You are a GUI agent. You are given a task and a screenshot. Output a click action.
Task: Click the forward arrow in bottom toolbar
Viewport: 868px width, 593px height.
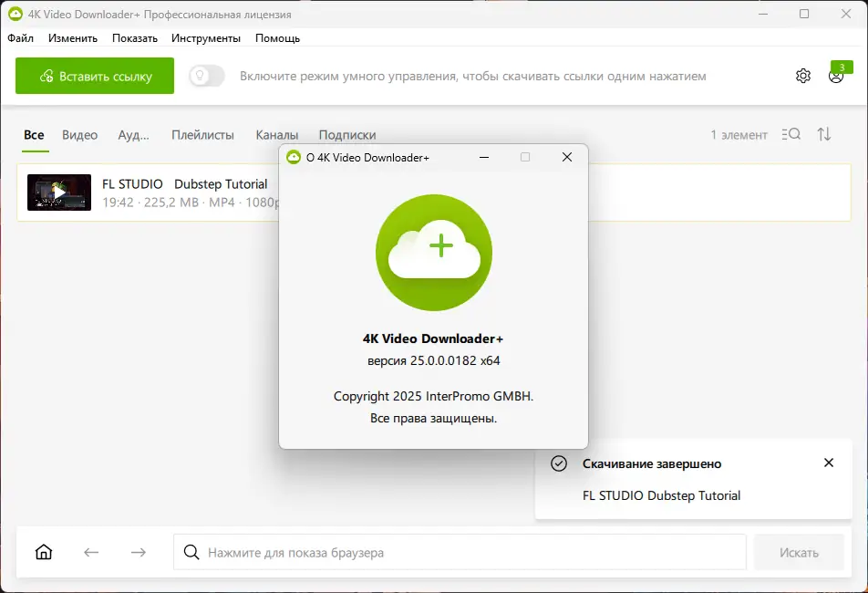138,552
